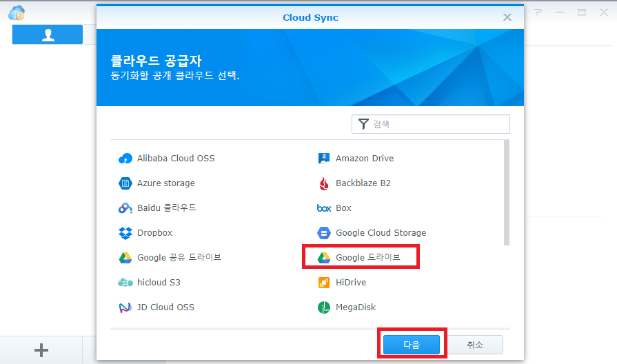Image resolution: width=617 pixels, height=364 pixels.
Task: Click the 취소 (Cancel) button
Action: pos(475,345)
